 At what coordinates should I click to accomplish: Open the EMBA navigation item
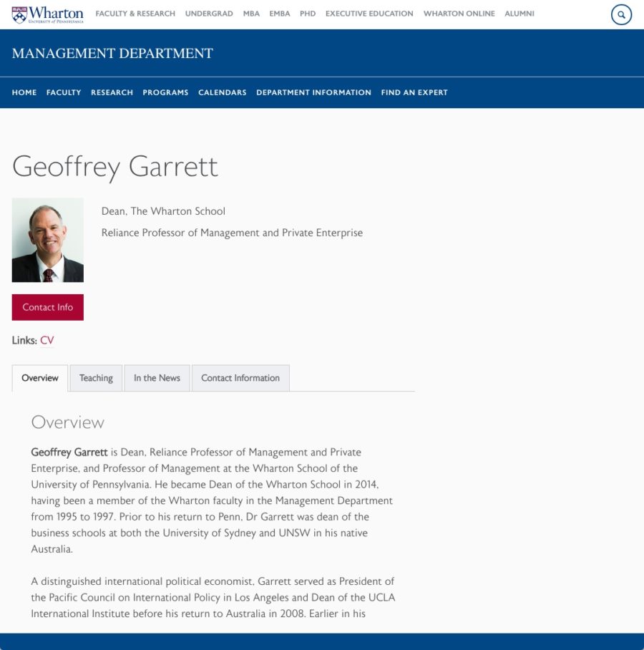click(279, 14)
